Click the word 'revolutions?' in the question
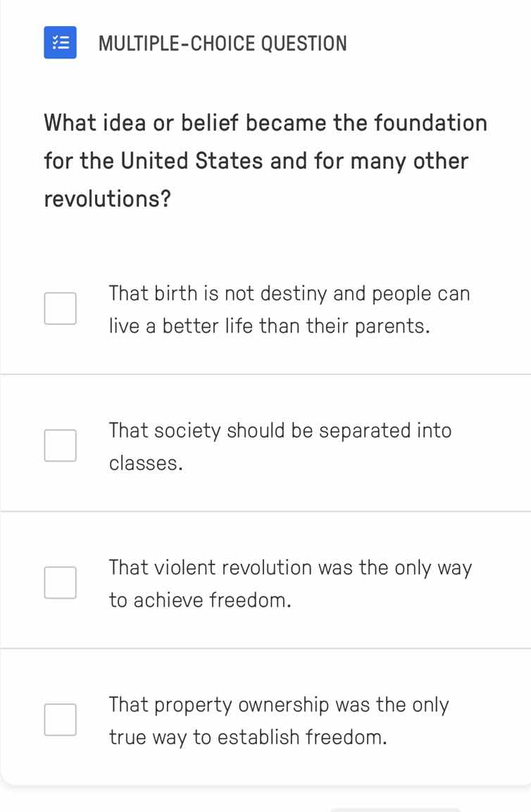This screenshot has width=531, height=812. (107, 198)
